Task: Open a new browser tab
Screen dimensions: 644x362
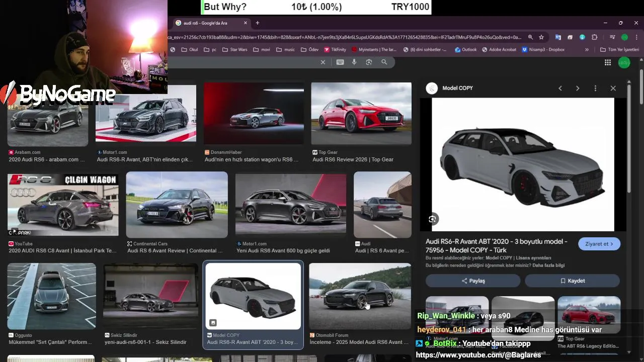Action: [258, 23]
